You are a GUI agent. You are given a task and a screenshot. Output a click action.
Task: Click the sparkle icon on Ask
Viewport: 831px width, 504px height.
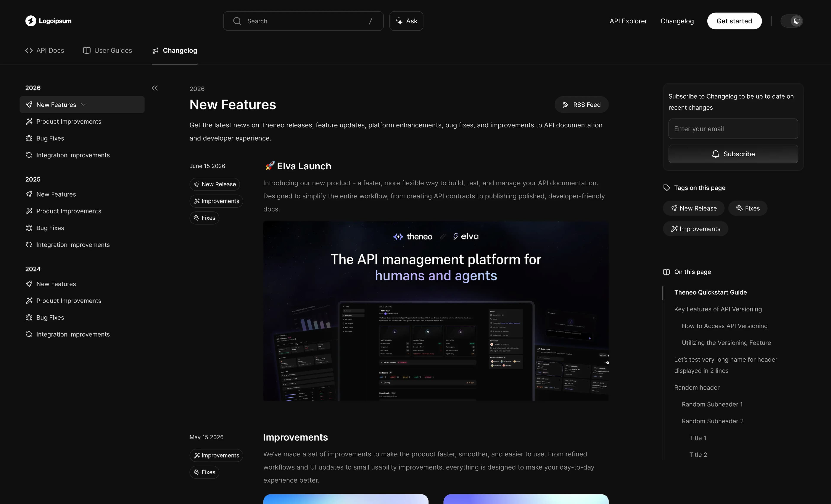(399, 21)
